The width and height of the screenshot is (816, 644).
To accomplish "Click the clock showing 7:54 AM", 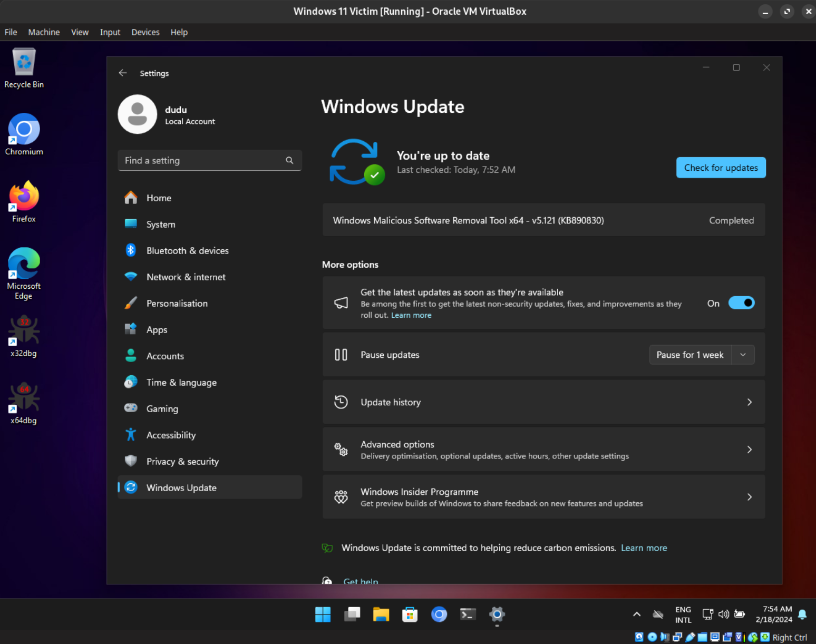I will tap(774, 614).
